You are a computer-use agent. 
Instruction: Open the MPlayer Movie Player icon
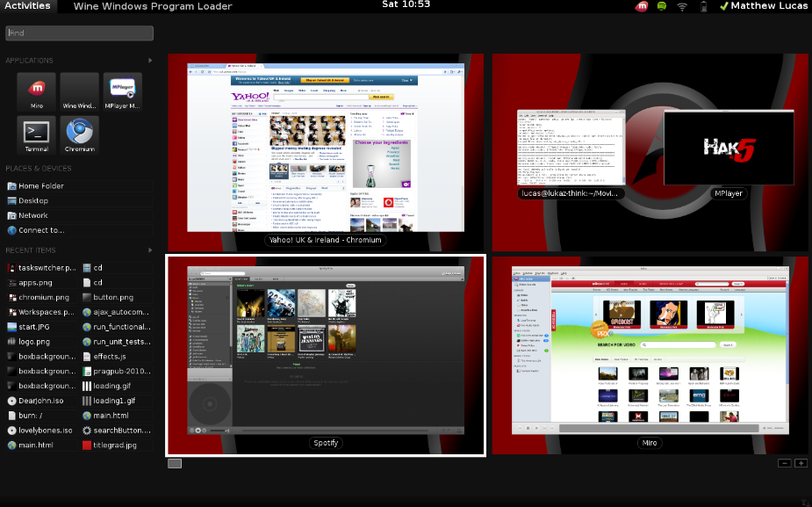122,91
